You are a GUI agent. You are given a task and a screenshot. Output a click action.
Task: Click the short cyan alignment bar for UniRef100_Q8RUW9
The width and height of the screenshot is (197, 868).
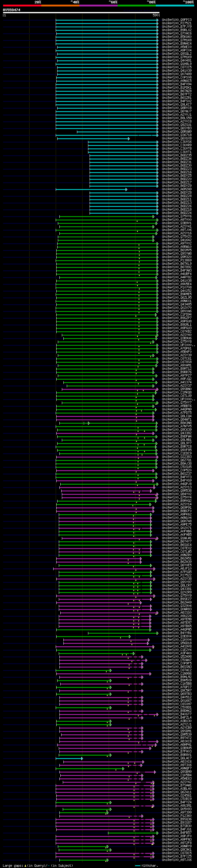click(118, 132)
